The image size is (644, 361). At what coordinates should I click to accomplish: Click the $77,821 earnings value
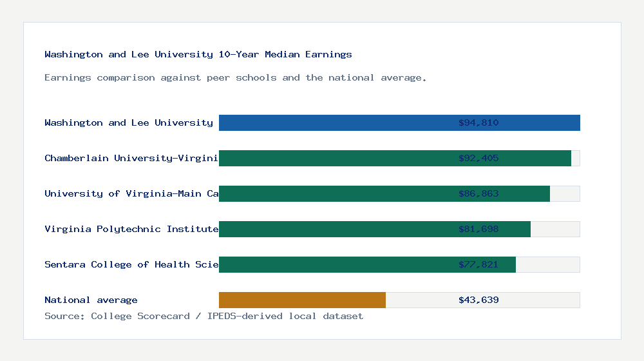[478, 264]
